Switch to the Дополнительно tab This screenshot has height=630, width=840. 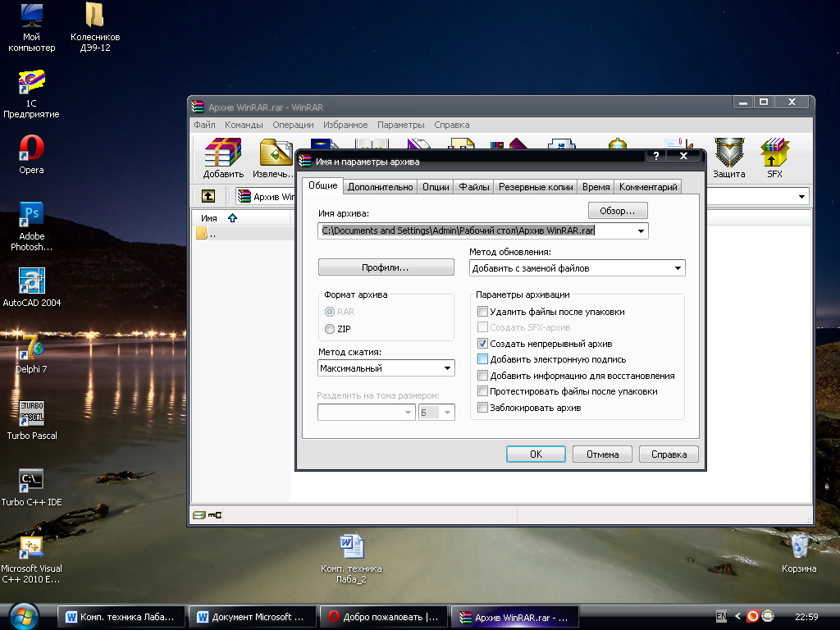pos(381,187)
